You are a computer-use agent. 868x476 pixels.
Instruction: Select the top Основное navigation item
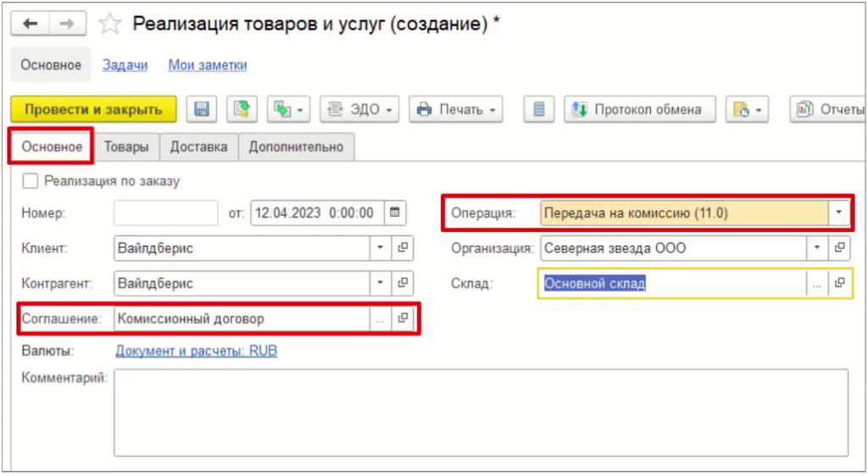(x=51, y=65)
